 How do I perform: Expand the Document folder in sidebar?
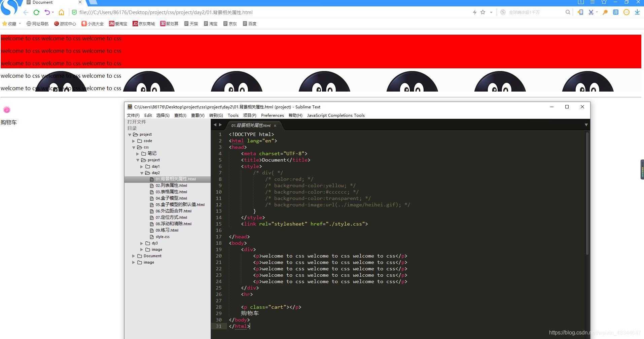[134, 256]
